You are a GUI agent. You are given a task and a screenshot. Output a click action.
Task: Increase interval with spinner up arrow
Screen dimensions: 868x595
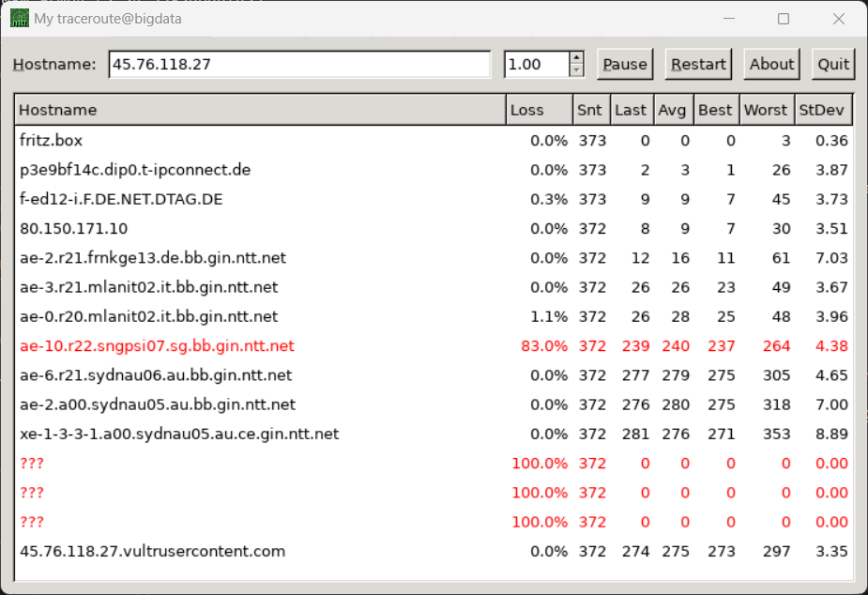point(576,57)
